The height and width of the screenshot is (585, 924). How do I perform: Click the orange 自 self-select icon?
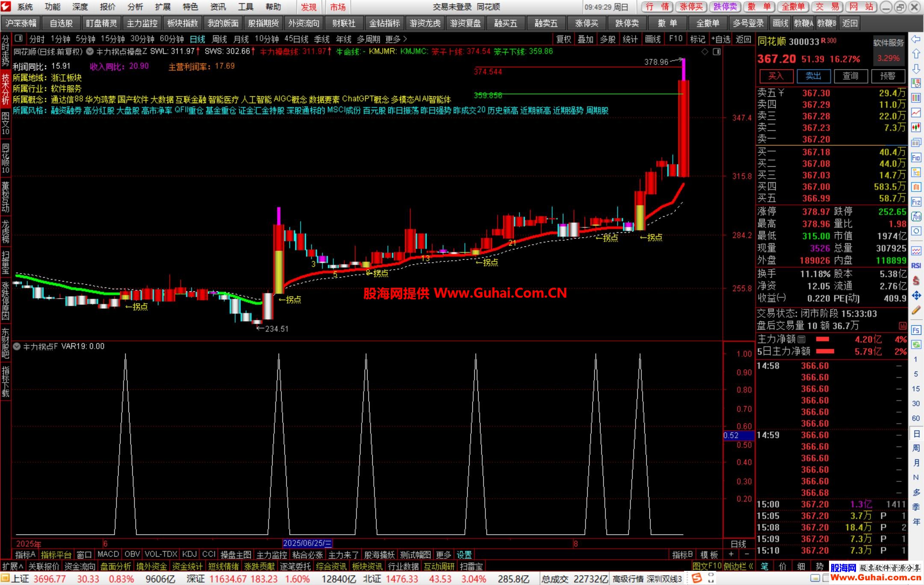tap(916, 187)
